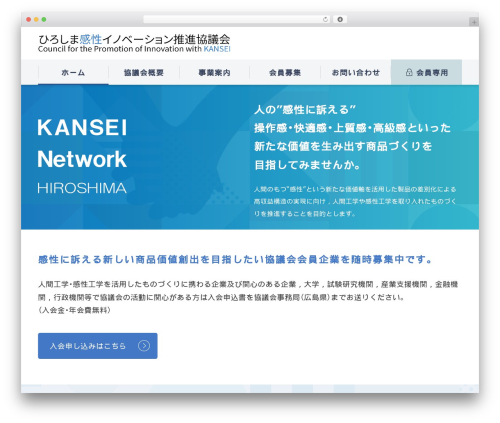Image resolution: width=500 pixels, height=423 pixels.
Task: Click the browser download icon
Action: (340, 20)
